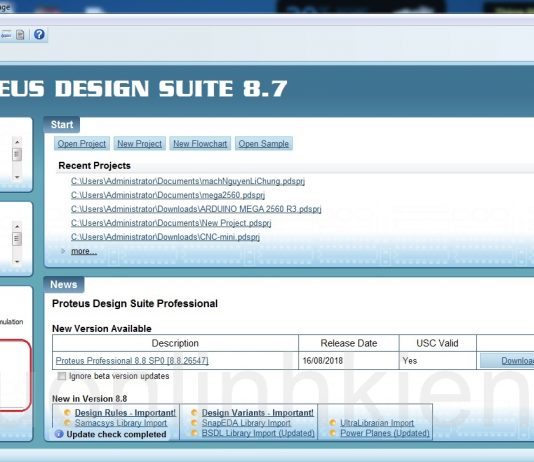
Task: Click the orange bullet beside SnapEDA Library Import
Action: coord(194,423)
